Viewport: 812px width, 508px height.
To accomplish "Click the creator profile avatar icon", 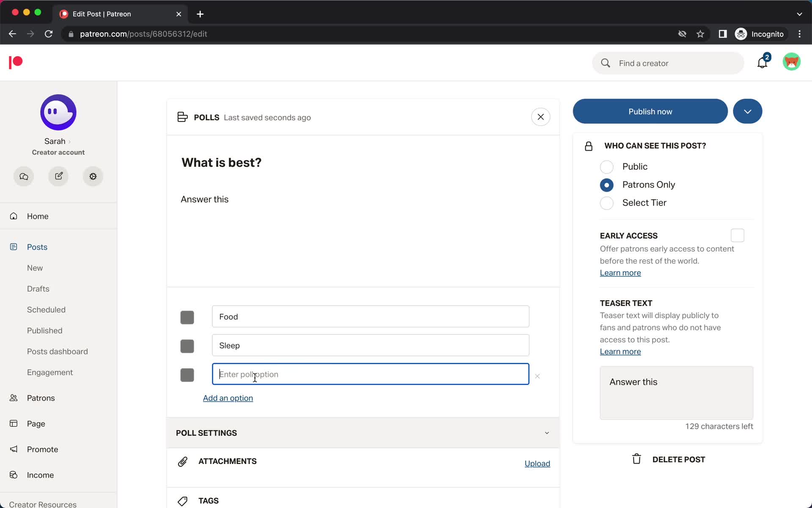I will [x=58, y=113].
